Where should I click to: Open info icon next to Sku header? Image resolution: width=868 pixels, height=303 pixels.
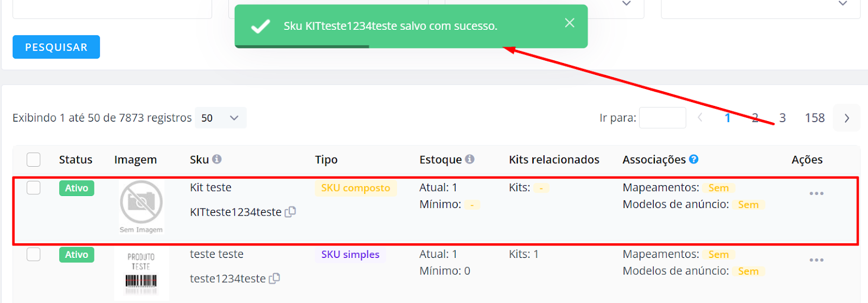click(x=217, y=159)
